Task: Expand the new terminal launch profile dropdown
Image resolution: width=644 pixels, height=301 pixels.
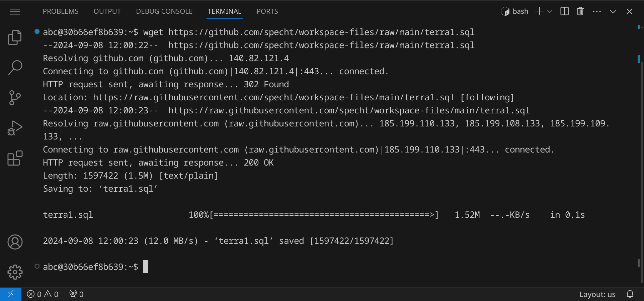Action: (550, 11)
